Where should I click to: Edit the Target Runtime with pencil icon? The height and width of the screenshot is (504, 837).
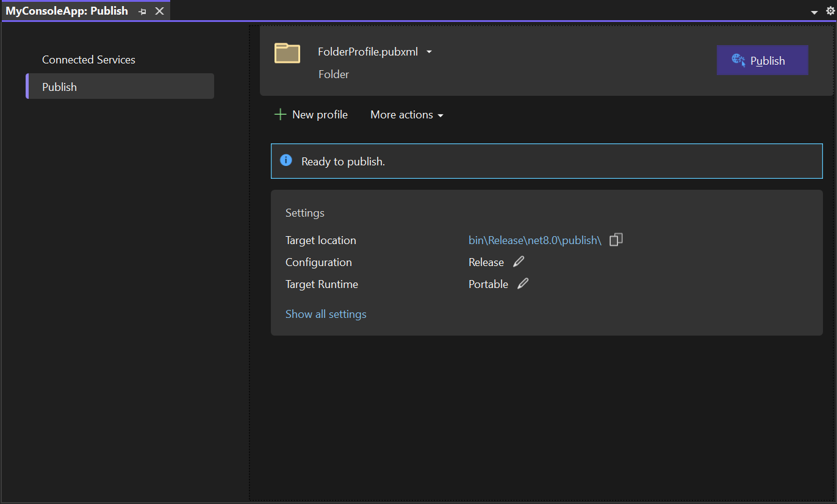(x=523, y=284)
